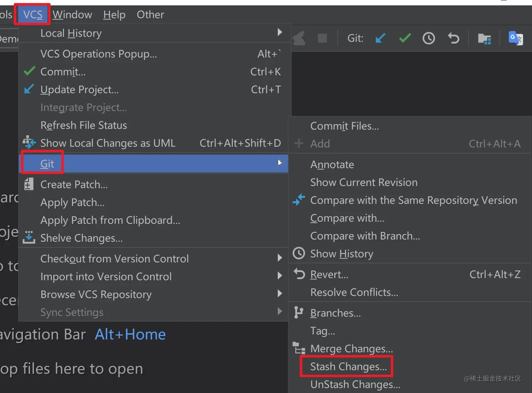Click the UML icon beside Show Local Changes

coord(29,142)
